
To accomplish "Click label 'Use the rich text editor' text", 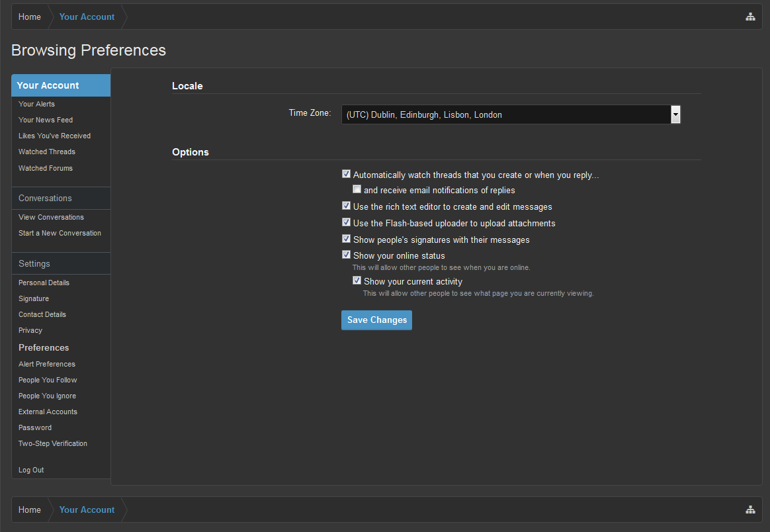I will (x=452, y=207).
